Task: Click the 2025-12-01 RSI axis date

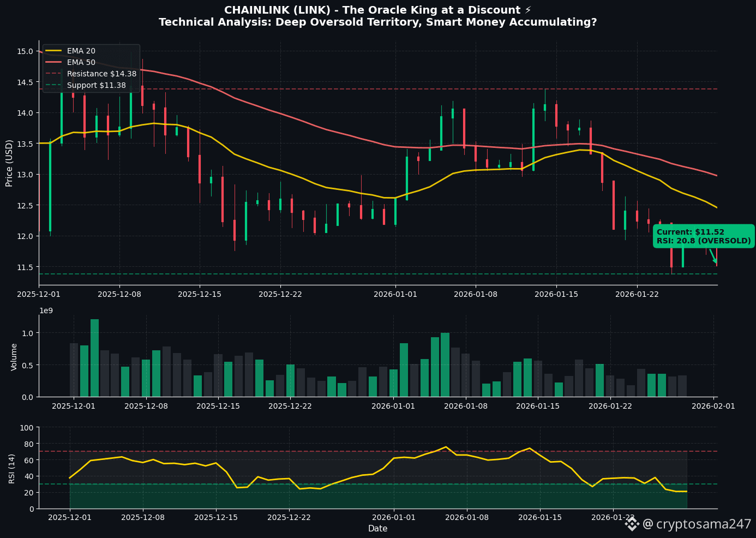Action: pyautogui.click(x=70, y=517)
